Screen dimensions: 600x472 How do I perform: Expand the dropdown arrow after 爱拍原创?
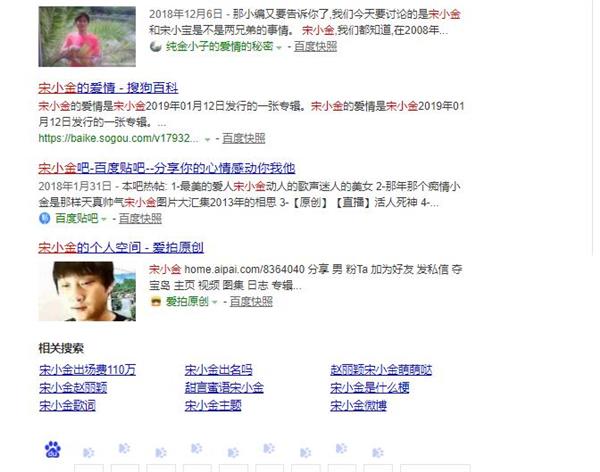point(215,302)
